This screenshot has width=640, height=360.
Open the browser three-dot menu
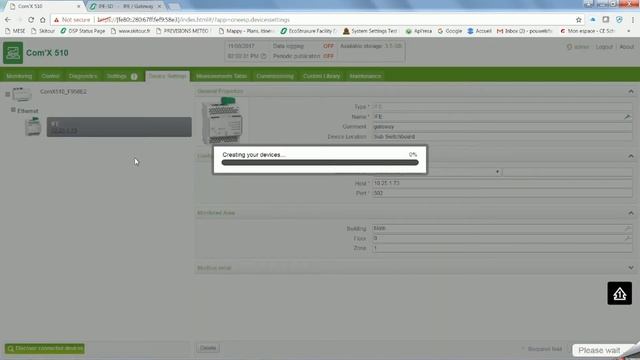coord(633,20)
